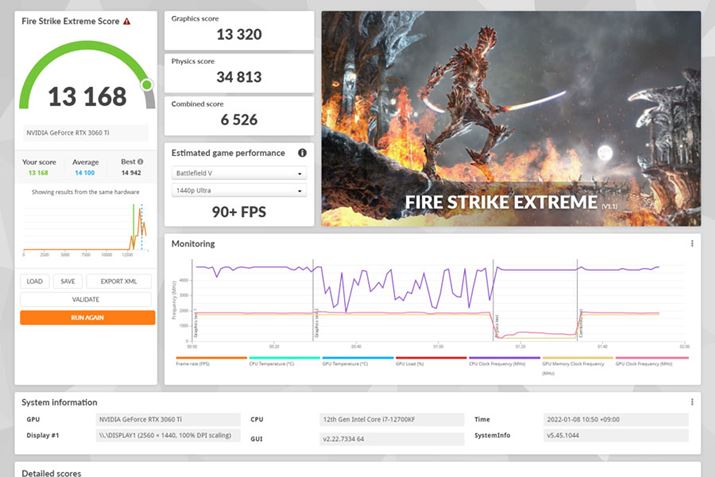The height and width of the screenshot is (477, 715).
Task: Click the 'Showing results from the same hardware' text
Action: coord(86,192)
